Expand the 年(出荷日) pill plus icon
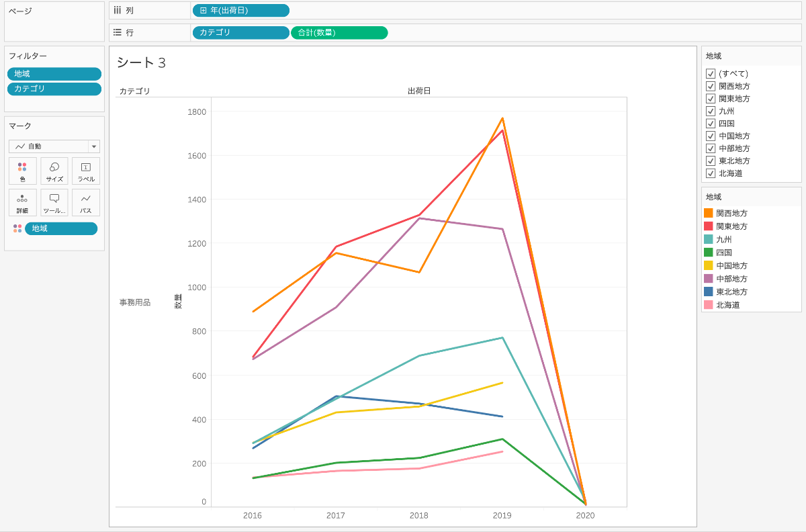 point(204,10)
